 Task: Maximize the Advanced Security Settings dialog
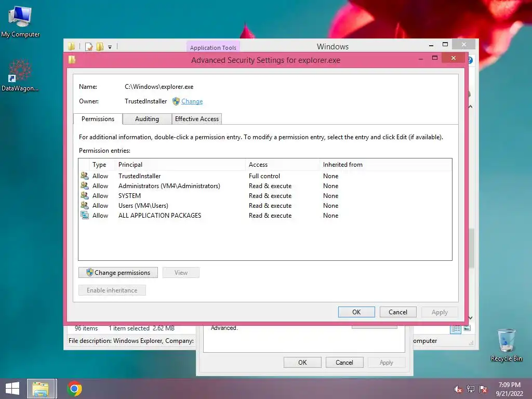pyautogui.click(x=435, y=58)
